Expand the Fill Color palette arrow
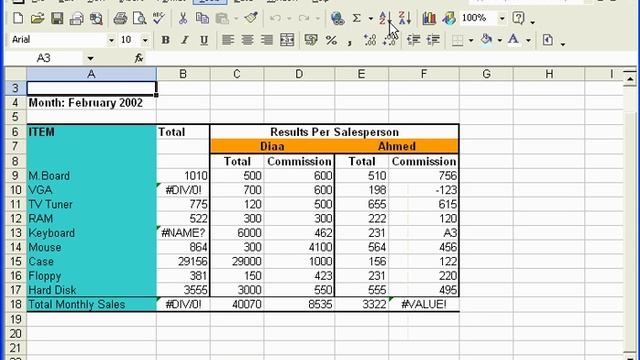This screenshot has width=640, height=360. pyautogui.click(x=500, y=40)
